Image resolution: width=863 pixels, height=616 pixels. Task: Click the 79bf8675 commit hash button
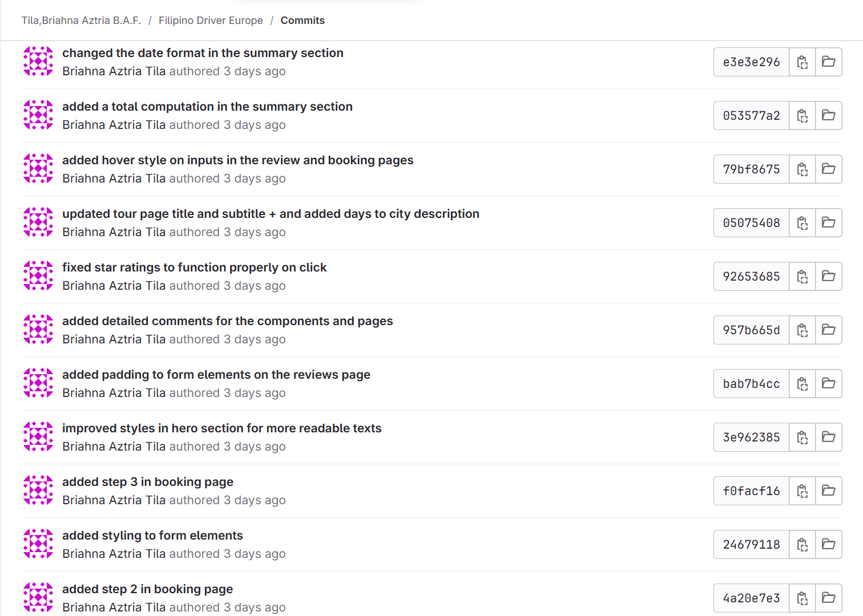point(751,169)
